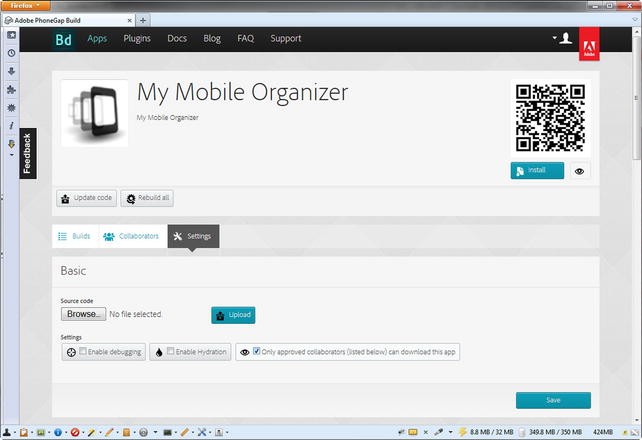Open the user account profile icon

tap(566, 38)
